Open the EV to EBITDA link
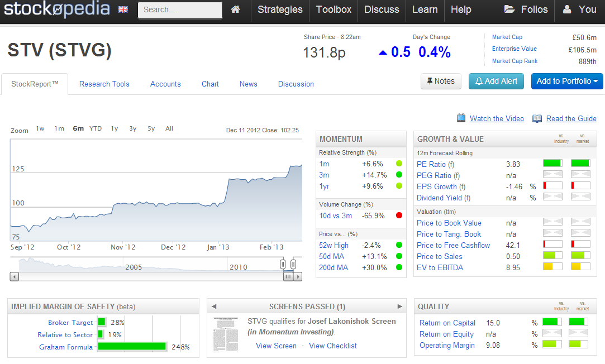 440,267
